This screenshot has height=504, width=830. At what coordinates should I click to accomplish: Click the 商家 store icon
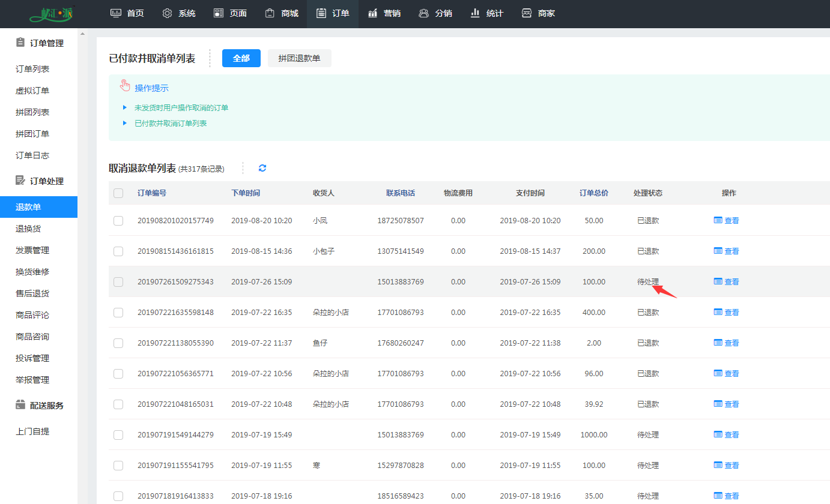[527, 13]
